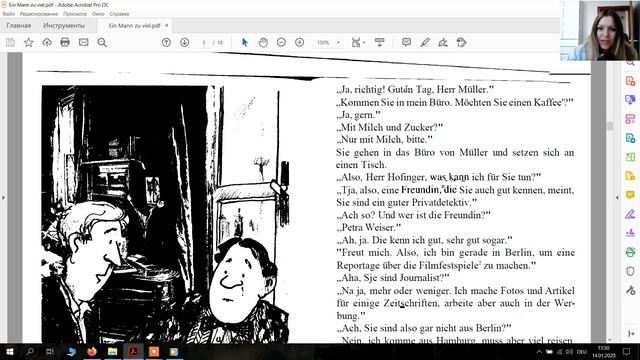Screen dimensions: 640x360
Task: Open the fit page options
Action: coord(358,42)
